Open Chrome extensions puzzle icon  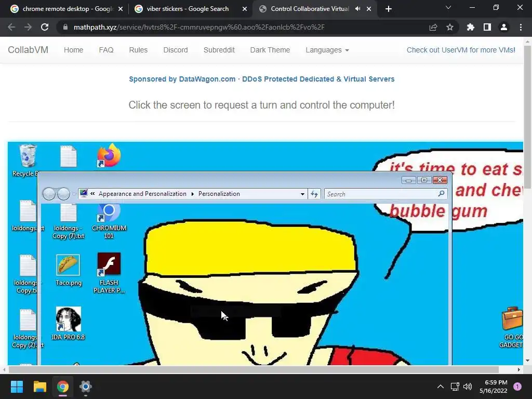pos(471,27)
